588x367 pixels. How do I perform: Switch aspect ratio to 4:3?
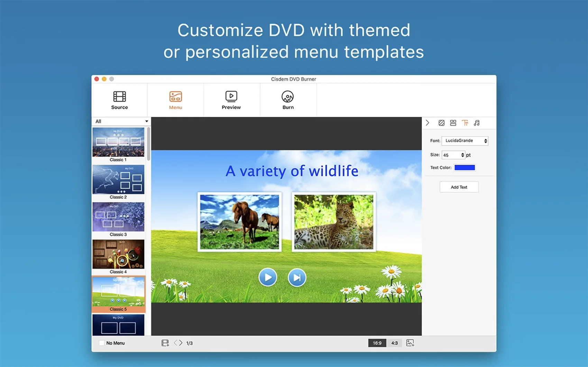point(394,343)
